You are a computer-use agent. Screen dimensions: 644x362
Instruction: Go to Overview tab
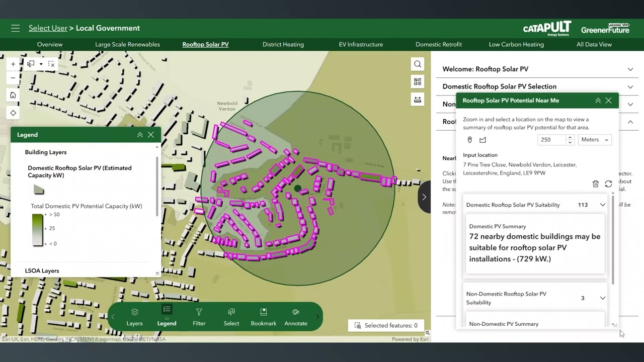point(50,44)
